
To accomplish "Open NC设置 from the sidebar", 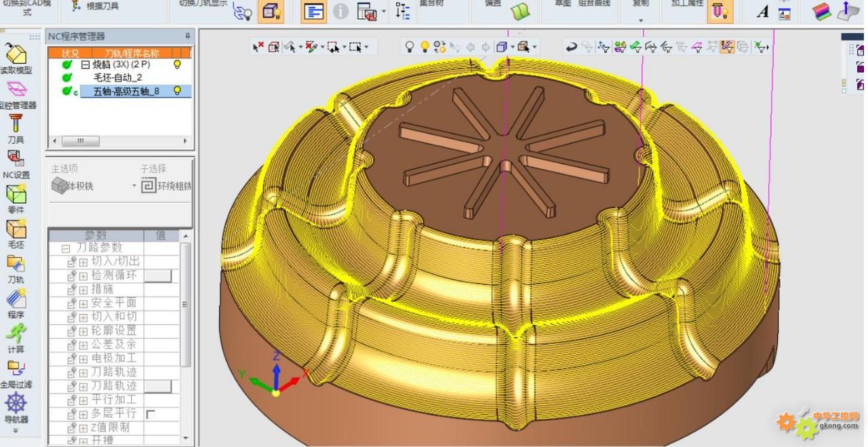I will [16, 159].
